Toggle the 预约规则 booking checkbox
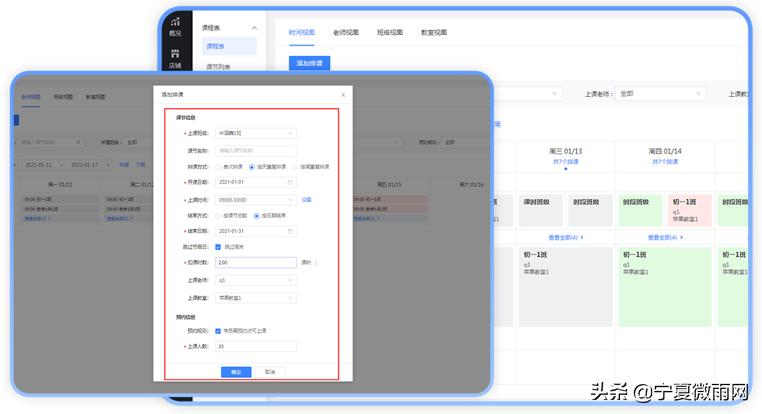This screenshot has width=762, height=414. [218, 331]
